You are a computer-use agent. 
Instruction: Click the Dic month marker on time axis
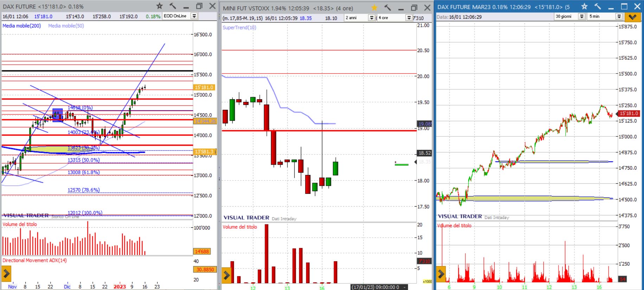coord(67,286)
